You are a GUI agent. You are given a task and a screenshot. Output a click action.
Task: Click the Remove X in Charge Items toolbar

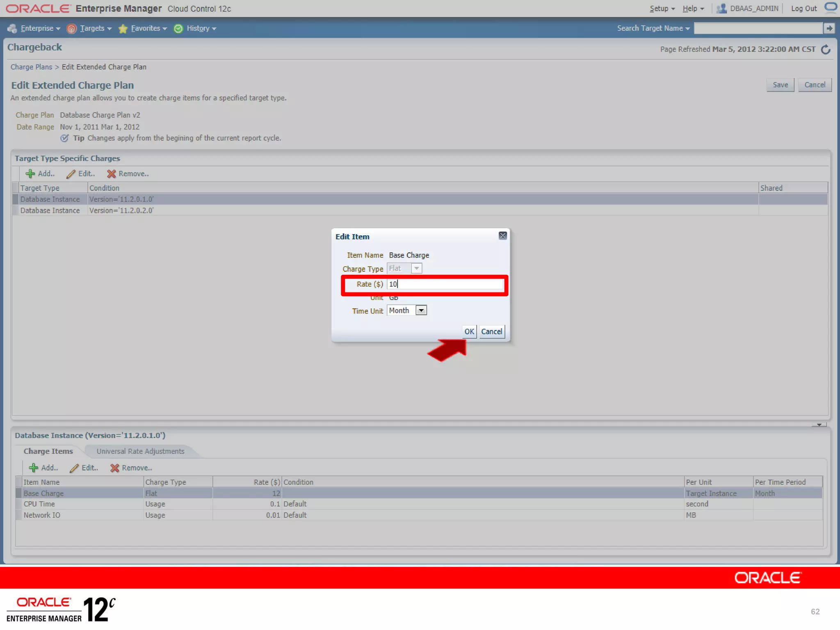point(114,468)
